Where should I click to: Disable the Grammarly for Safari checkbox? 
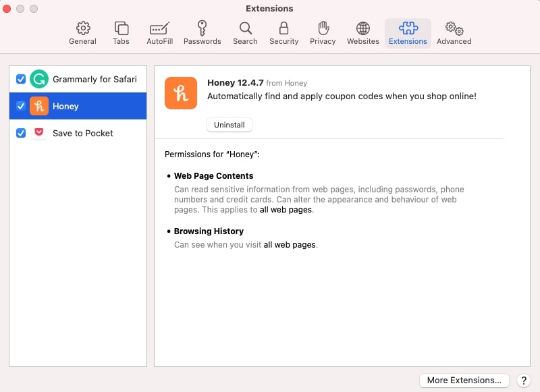pyautogui.click(x=21, y=79)
